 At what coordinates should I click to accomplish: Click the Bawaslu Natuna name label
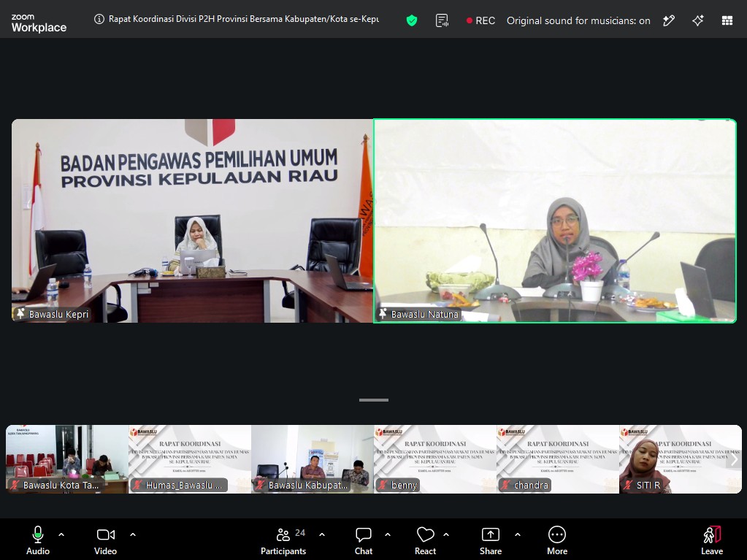point(424,314)
